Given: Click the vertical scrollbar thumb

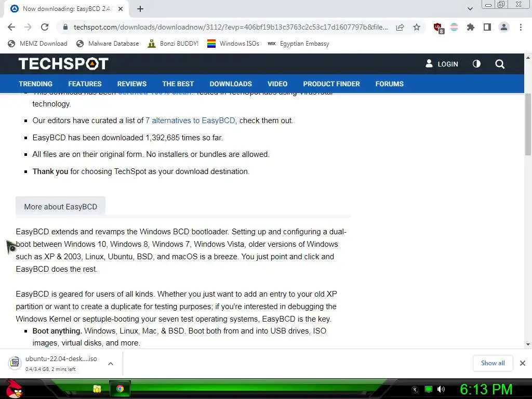Looking at the screenshot, I should (528, 124).
